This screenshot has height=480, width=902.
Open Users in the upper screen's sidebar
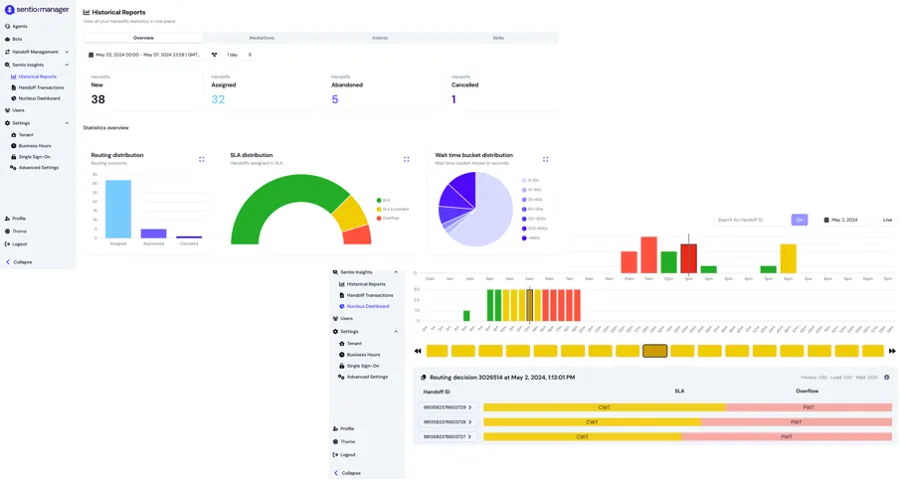pyautogui.click(x=14, y=111)
